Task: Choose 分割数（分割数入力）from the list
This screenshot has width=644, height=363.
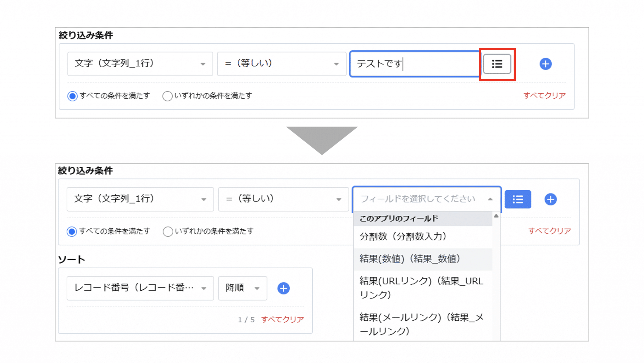Action: coord(403,237)
